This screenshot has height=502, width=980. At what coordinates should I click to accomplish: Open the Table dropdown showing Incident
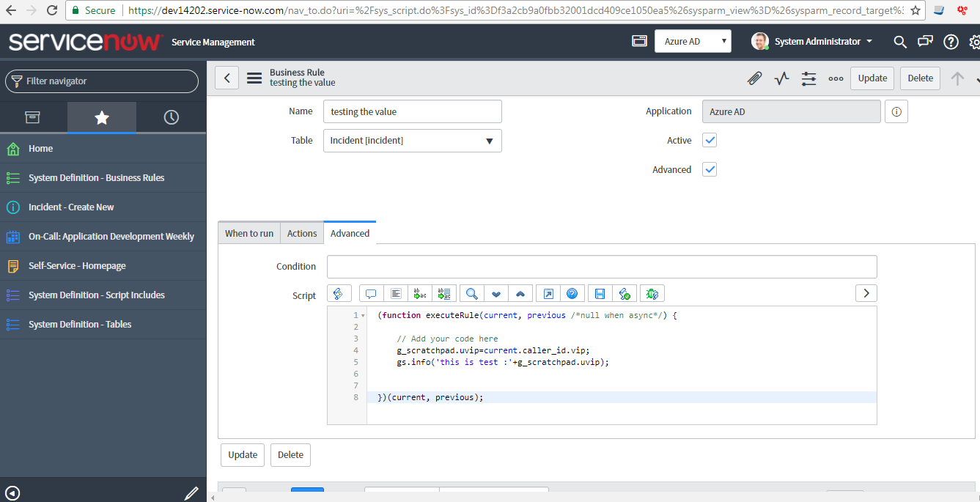(412, 141)
